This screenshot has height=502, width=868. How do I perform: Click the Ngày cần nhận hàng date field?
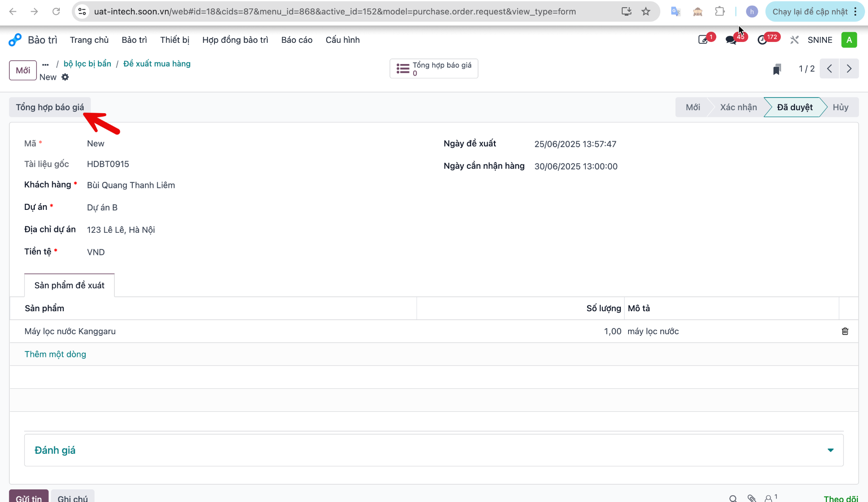pyautogui.click(x=576, y=166)
